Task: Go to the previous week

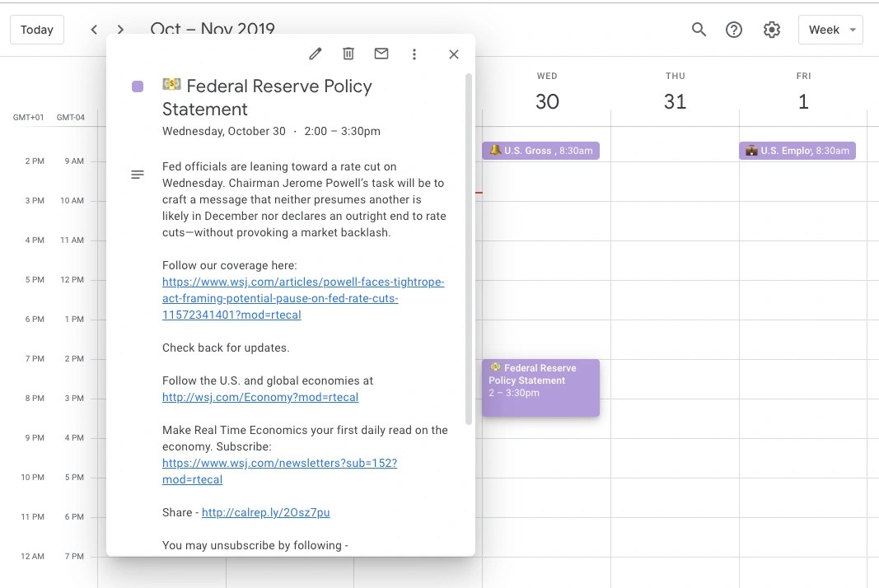Action: (94, 30)
